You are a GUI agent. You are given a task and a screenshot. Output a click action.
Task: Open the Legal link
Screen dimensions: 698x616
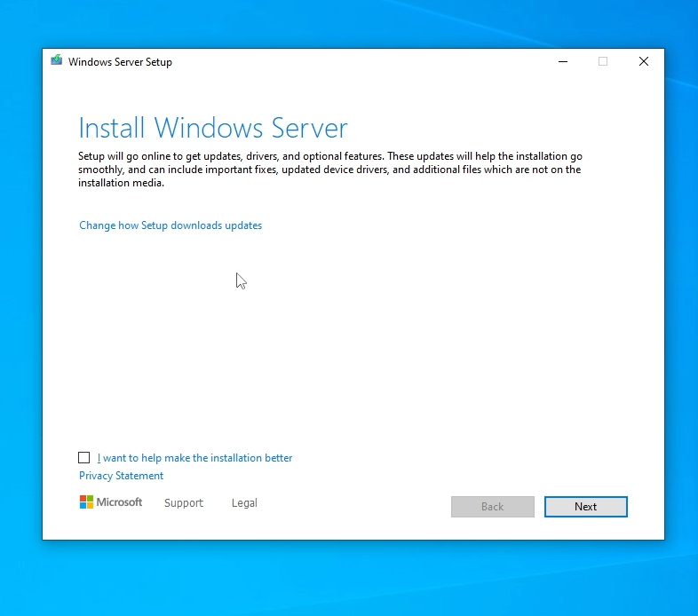[x=244, y=503]
